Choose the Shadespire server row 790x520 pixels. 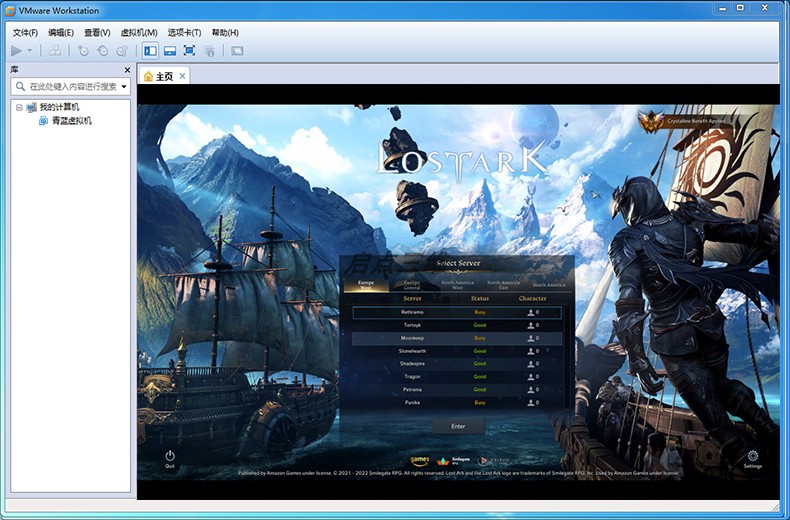(457, 364)
